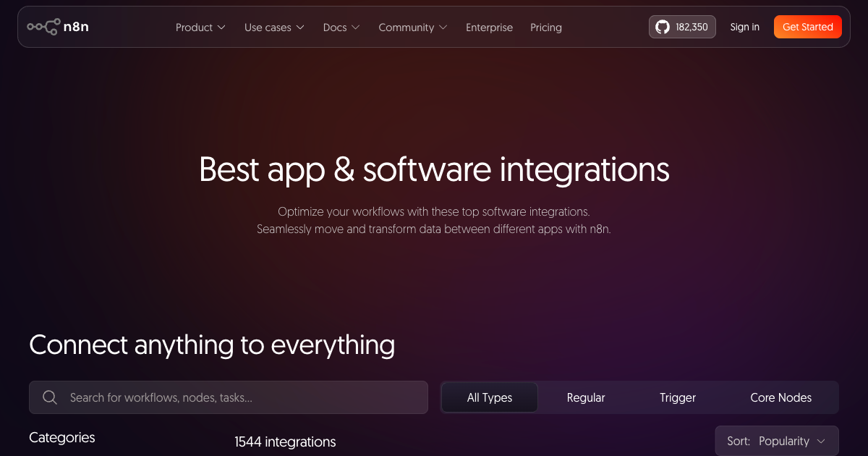The image size is (868, 456).
Task: Click the magnifier icon in search bar
Action: coord(50,397)
